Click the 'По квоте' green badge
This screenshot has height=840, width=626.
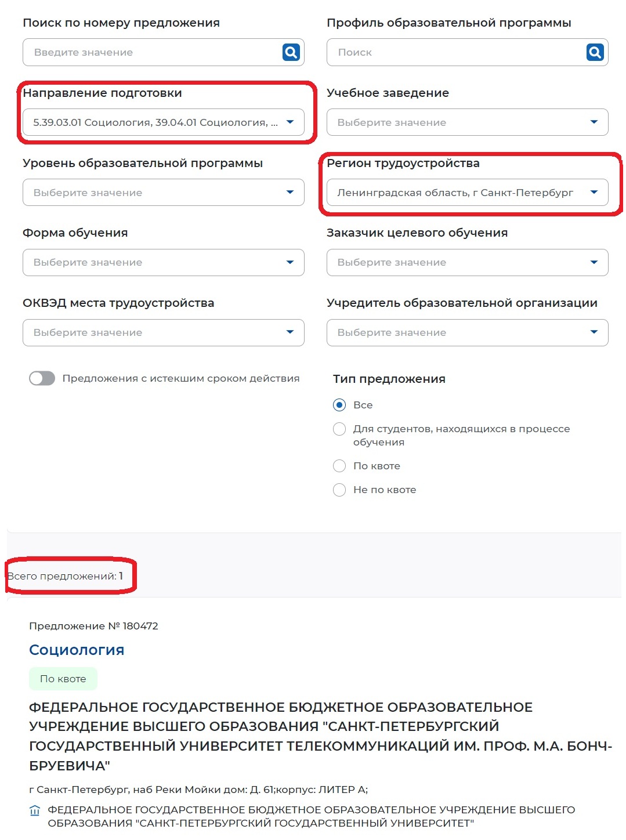(x=64, y=678)
